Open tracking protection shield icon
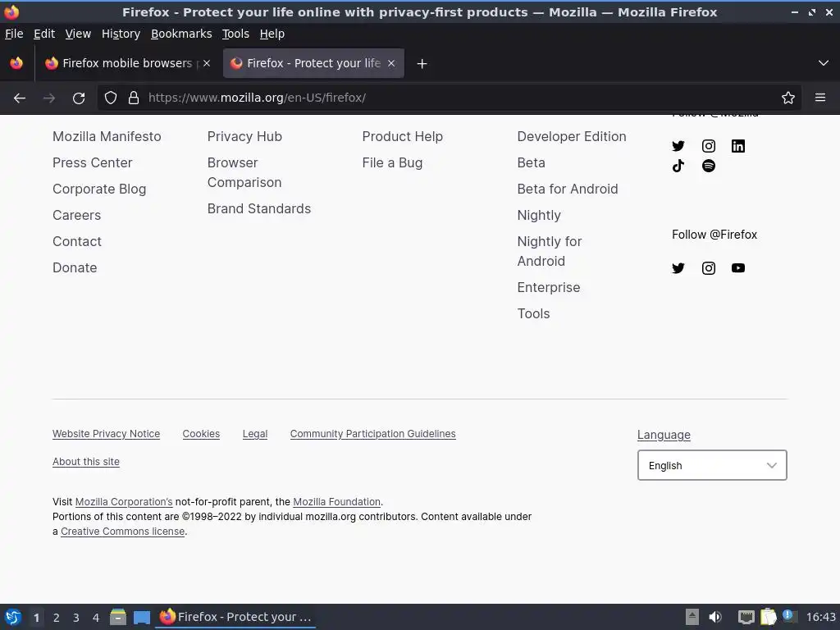 (111, 98)
